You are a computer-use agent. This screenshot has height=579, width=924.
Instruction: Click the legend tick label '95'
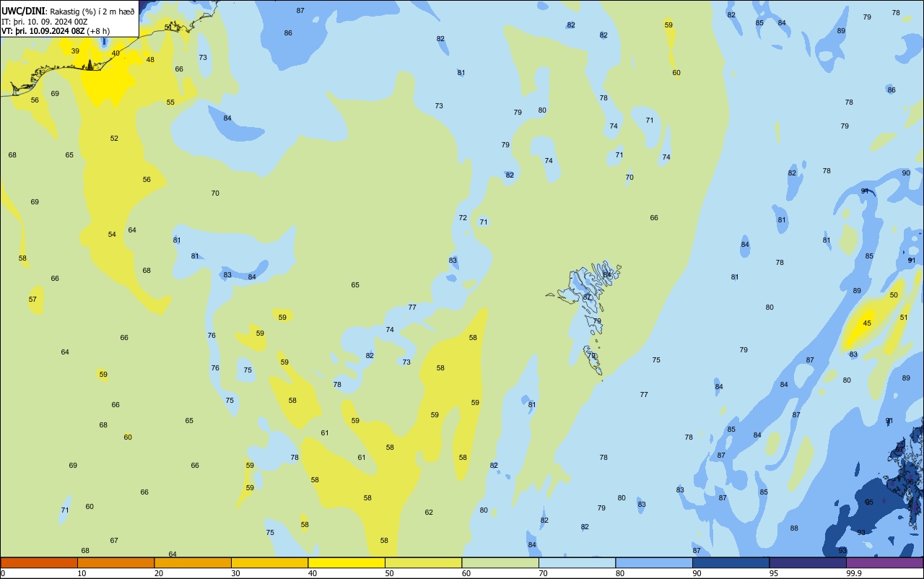click(x=774, y=573)
